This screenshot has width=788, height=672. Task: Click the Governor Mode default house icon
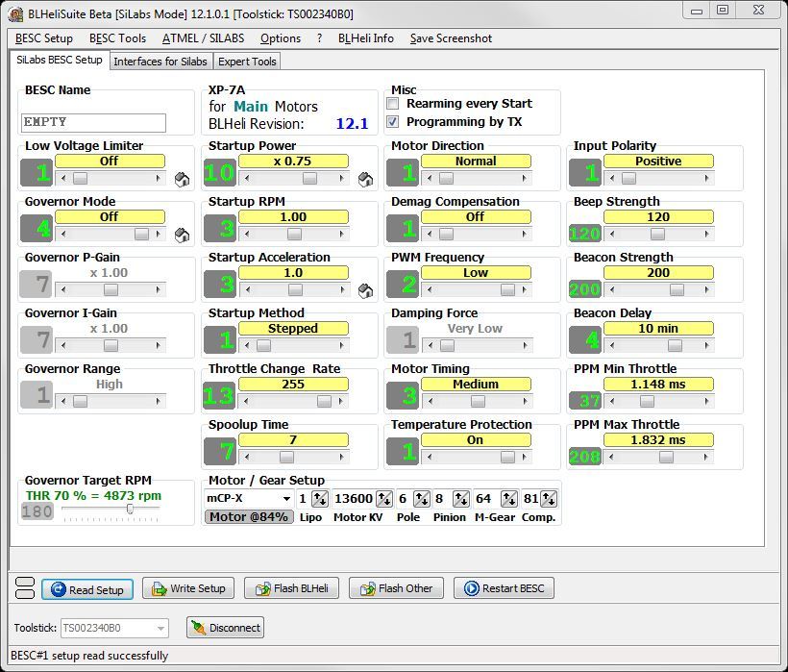(x=182, y=235)
